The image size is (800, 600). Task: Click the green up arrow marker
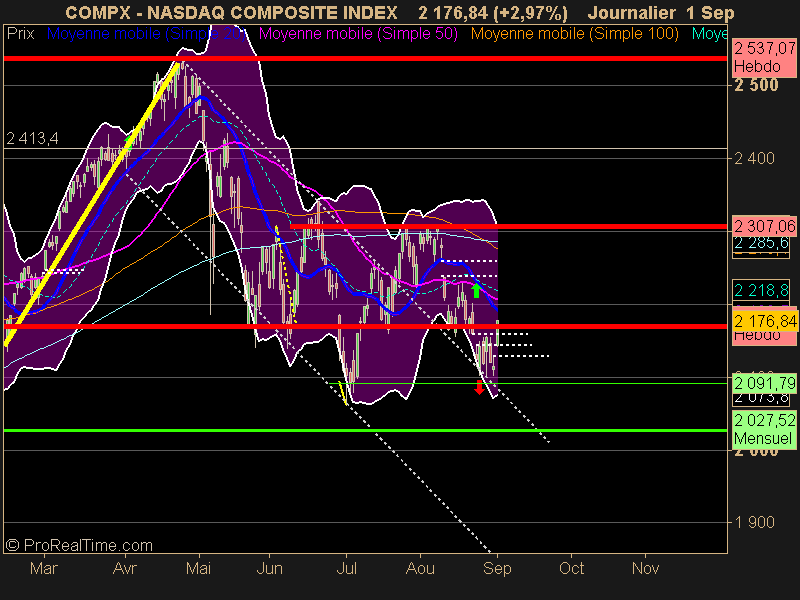point(476,291)
